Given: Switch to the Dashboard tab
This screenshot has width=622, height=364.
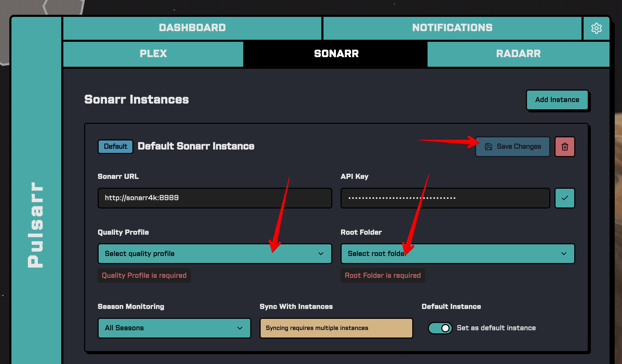Looking at the screenshot, I should pyautogui.click(x=192, y=28).
